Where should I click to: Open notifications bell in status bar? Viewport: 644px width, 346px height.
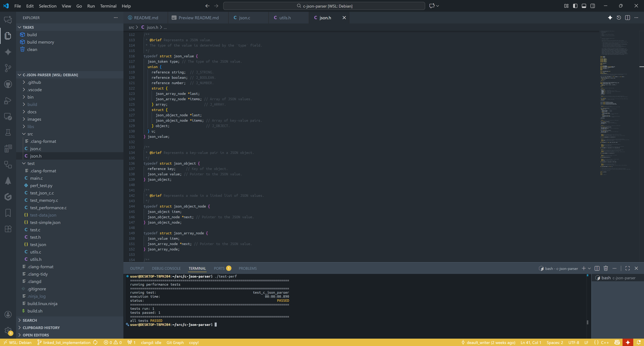coord(639,342)
